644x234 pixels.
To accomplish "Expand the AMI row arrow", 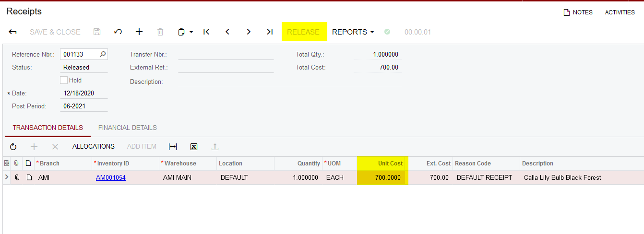I will [x=6, y=177].
